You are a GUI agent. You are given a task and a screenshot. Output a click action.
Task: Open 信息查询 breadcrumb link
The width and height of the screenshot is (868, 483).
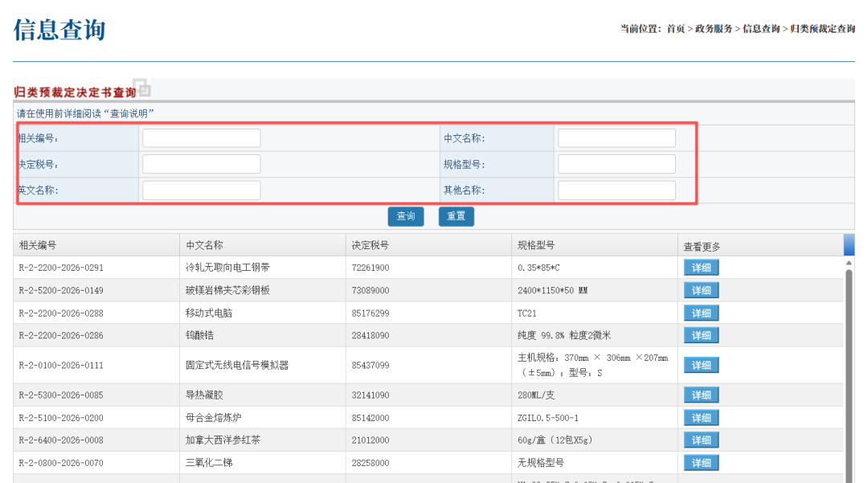tap(761, 29)
